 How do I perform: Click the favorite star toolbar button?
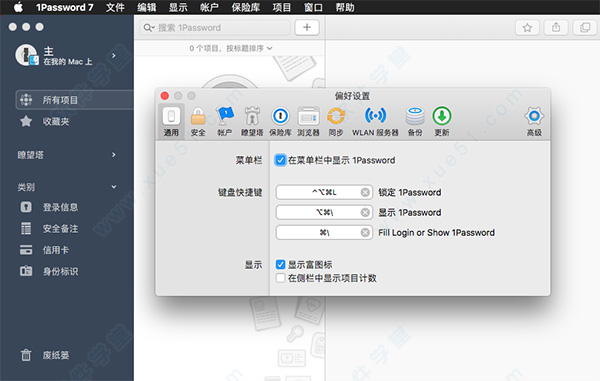tap(527, 28)
